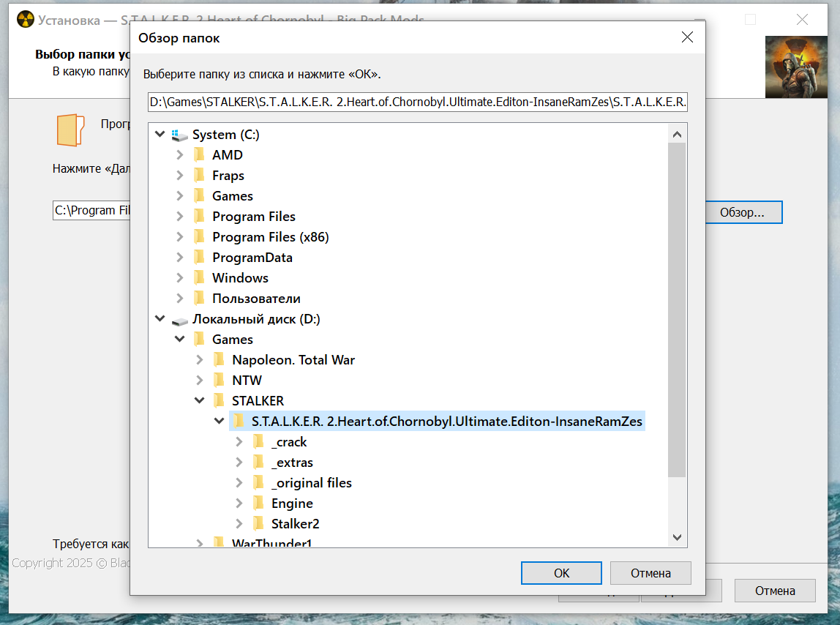Click the folder tree scrollbar thumb
840x625 pixels.
coord(677,310)
